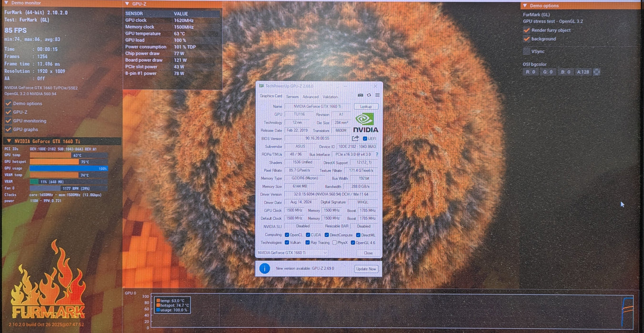Enable the VSync checkbox
The width and height of the screenshot is (644, 333).
click(x=526, y=51)
